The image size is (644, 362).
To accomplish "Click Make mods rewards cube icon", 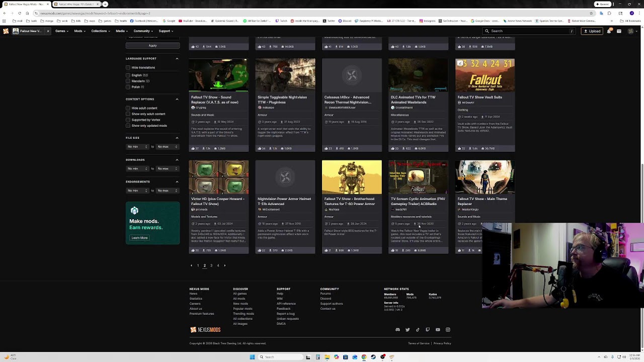I will pos(134,211).
